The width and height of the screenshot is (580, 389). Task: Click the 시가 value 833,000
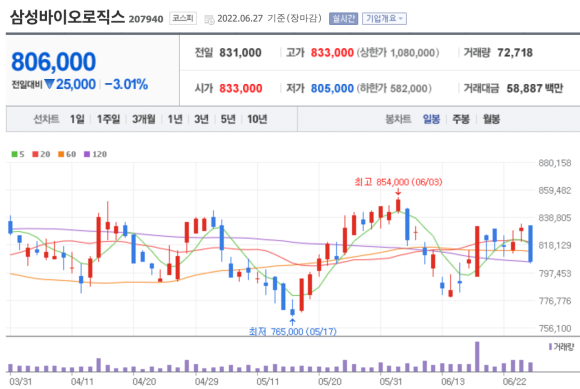241,88
